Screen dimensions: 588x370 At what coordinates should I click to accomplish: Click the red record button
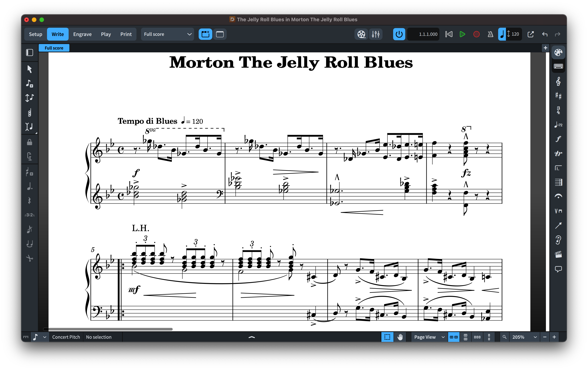pyautogui.click(x=476, y=34)
